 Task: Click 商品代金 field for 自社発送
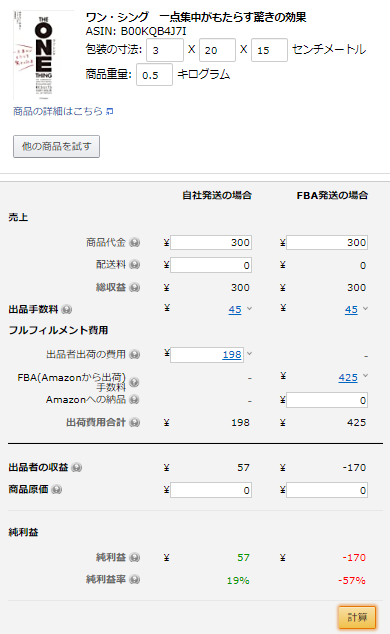pos(211,243)
